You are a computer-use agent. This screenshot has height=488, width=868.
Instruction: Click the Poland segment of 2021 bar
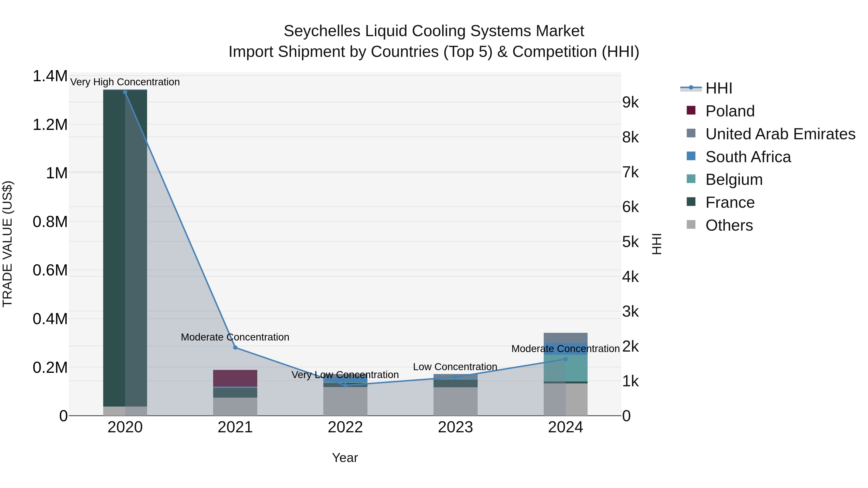tap(235, 378)
